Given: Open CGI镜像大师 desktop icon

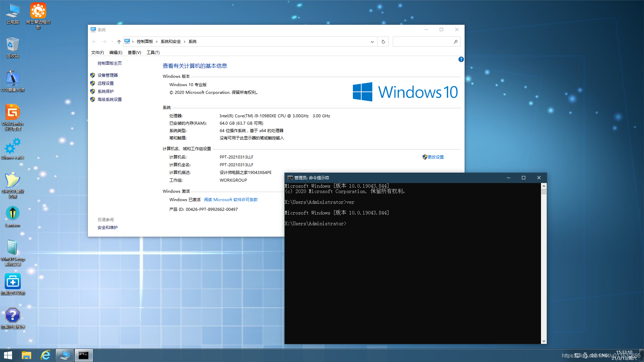Looking at the screenshot, I should click(x=12, y=78).
